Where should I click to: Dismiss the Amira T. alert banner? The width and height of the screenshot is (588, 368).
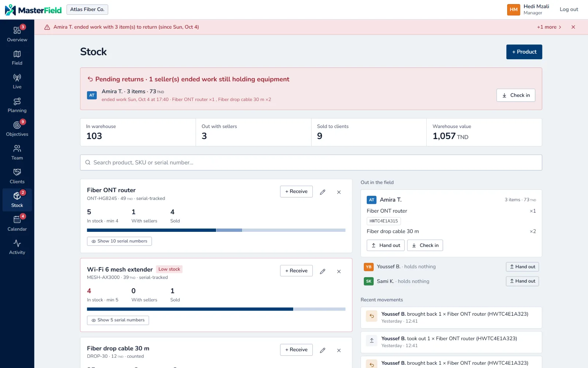tap(573, 27)
